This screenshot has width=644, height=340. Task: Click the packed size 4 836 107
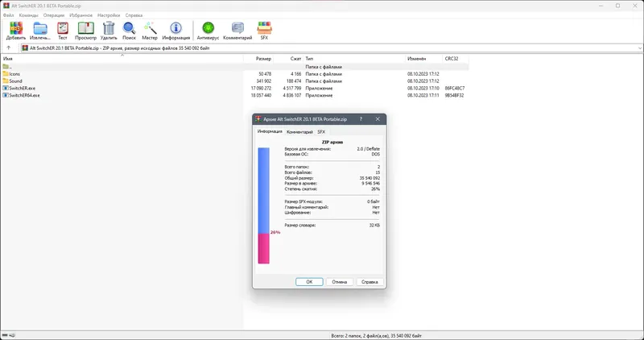[x=292, y=95]
